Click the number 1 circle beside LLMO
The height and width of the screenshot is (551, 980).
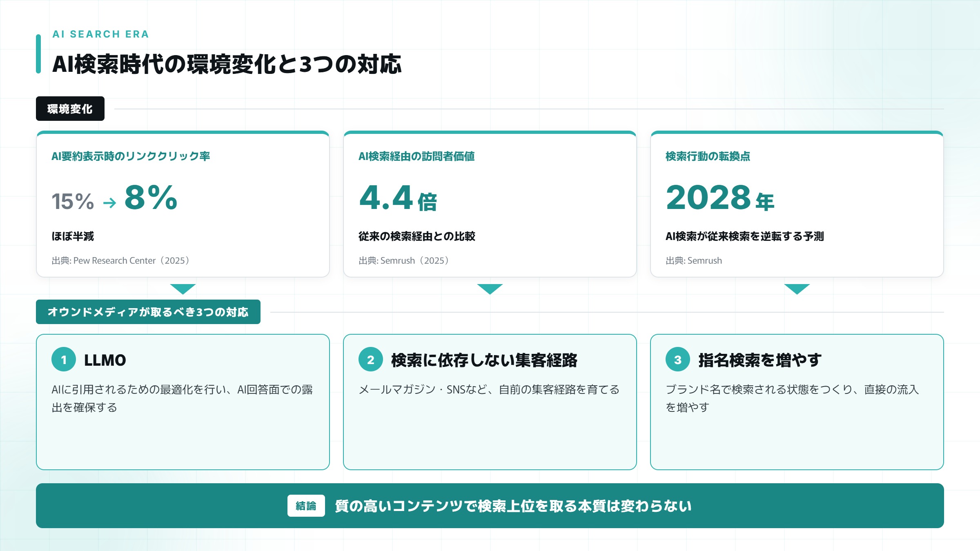point(64,360)
